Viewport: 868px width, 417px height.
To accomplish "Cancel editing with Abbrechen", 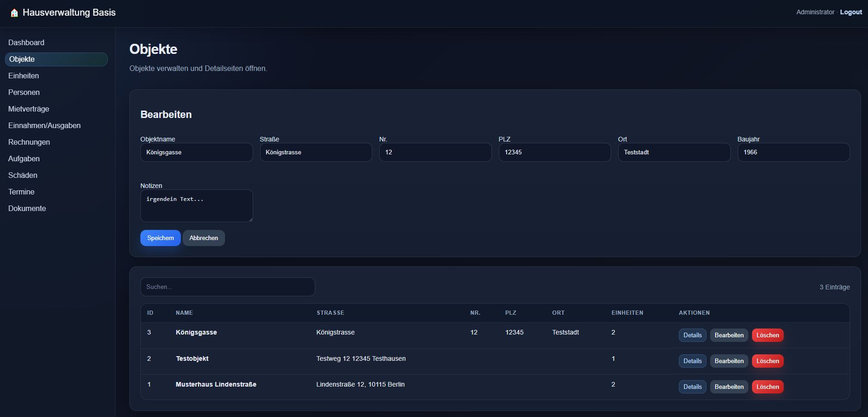I will (203, 238).
